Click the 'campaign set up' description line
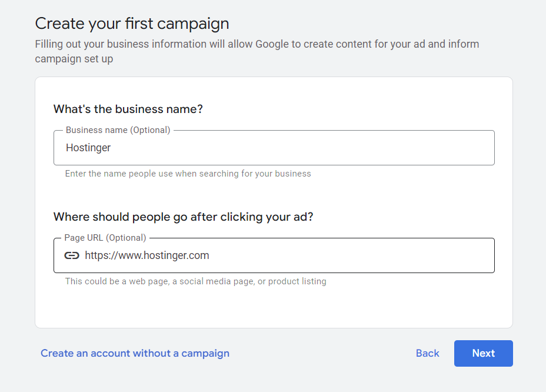This screenshot has width=546, height=392. [74, 59]
